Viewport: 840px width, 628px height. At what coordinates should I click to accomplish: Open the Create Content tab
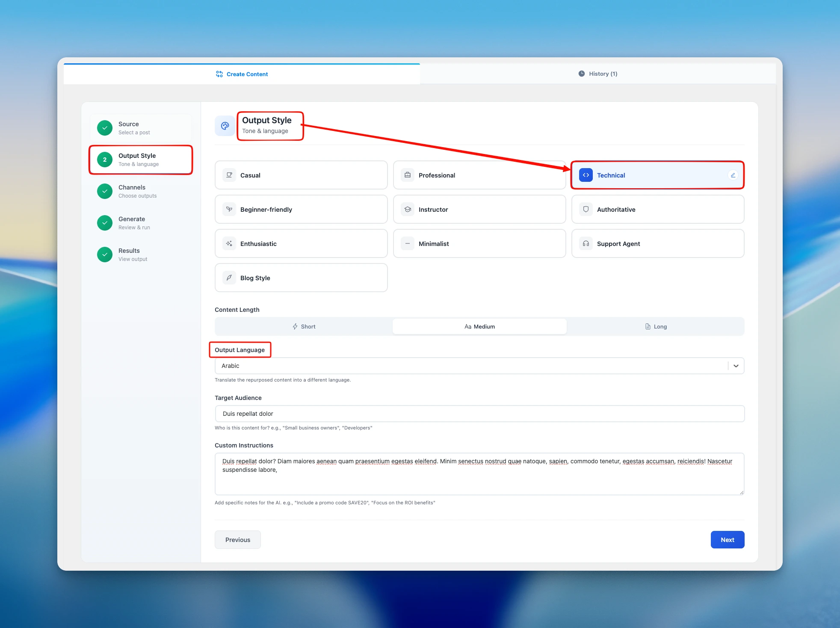(x=242, y=74)
